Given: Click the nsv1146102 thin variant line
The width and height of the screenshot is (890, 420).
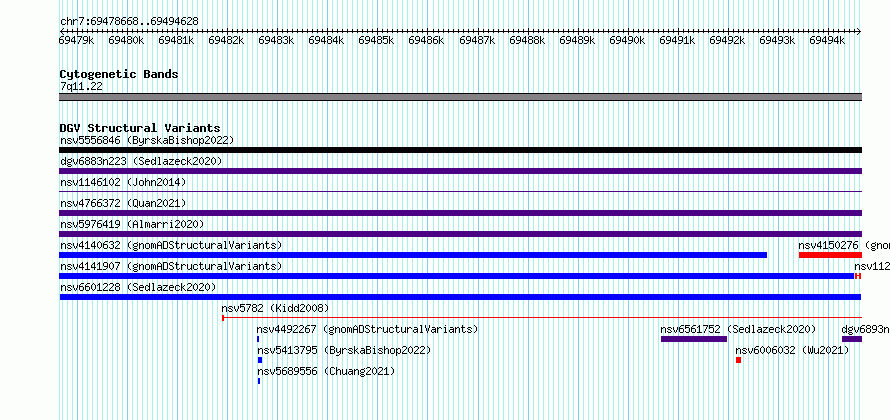Looking at the screenshot, I should pos(460,192).
